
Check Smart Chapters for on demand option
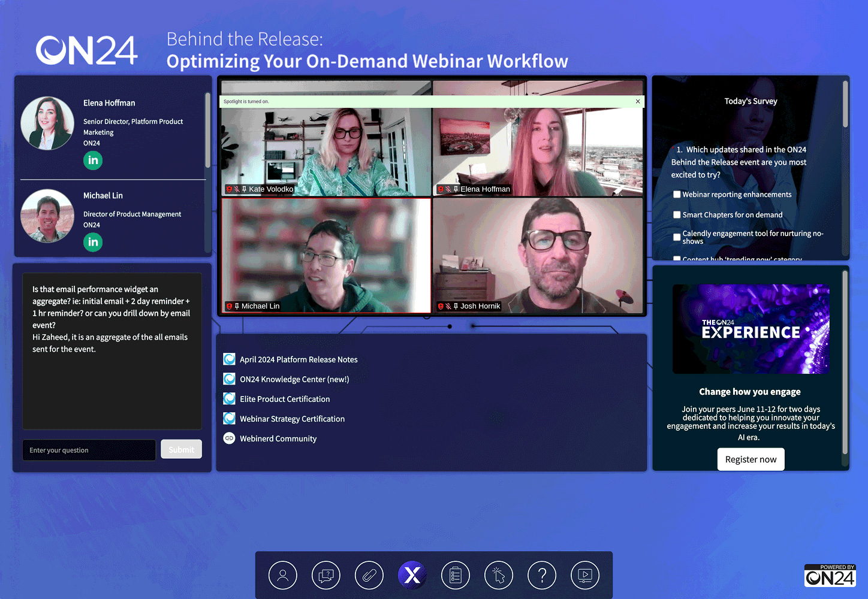tap(677, 214)
